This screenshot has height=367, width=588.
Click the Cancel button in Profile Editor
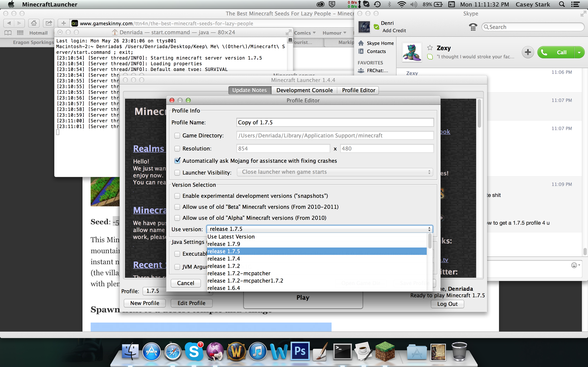pos(186,283)
